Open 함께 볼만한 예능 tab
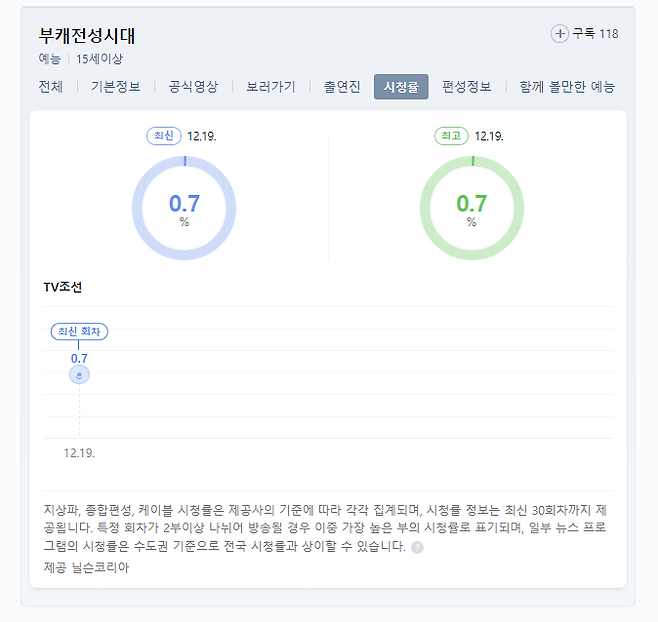 click(567, 87)
